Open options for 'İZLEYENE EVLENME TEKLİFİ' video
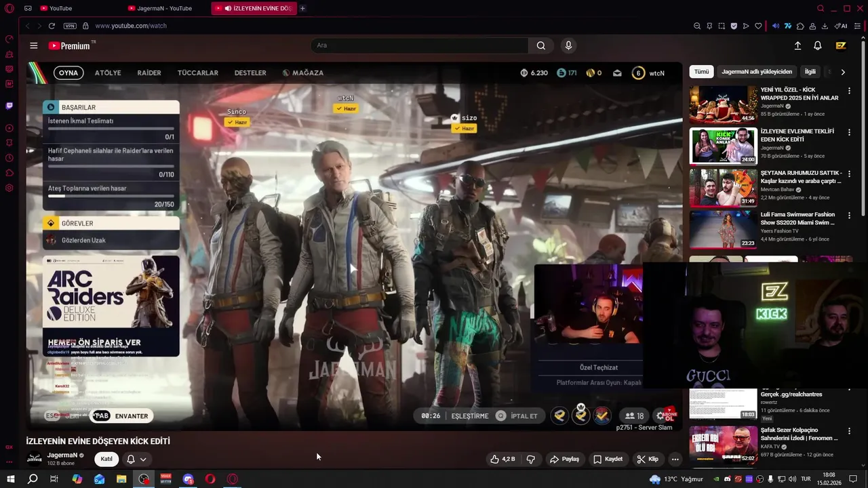The width and height of the screenshot is (868, 488). (849, 132)
